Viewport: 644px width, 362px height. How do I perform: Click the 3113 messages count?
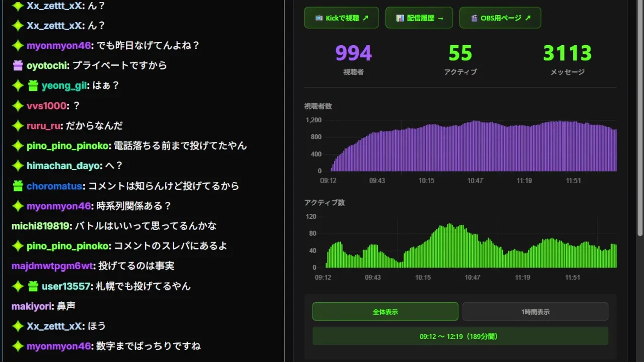coord(568,53)
